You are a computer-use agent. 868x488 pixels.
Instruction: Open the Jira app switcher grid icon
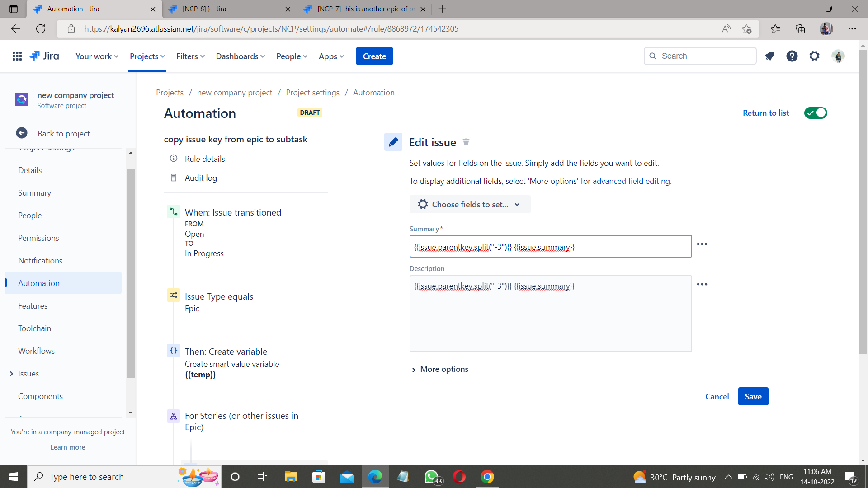tap(17, 56)
